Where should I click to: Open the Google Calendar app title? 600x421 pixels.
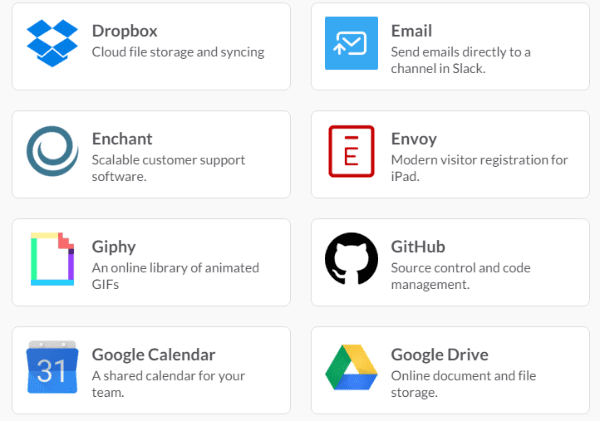tap(153, 355)
